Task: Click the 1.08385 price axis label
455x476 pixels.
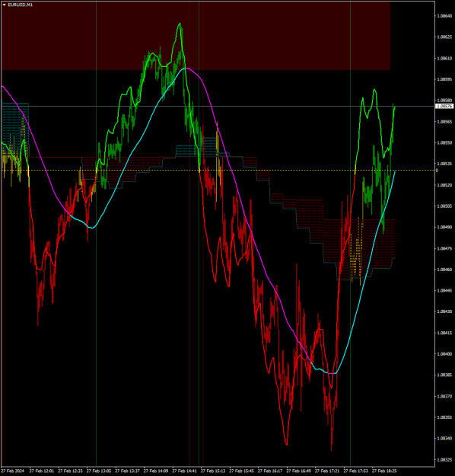Action: click(x=444, y=375)
